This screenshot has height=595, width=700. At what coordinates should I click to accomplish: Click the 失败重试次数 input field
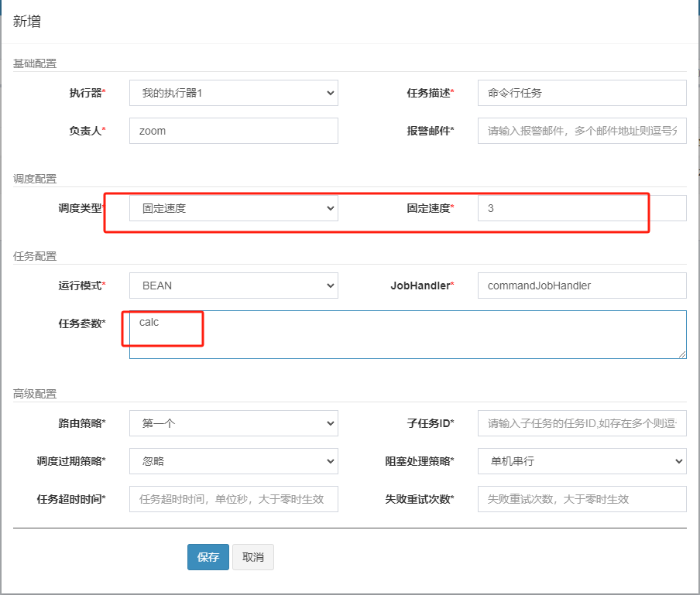point(581,499)
